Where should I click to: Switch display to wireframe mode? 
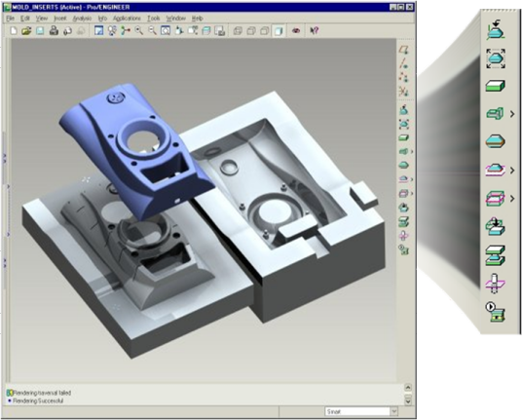[x=238, y=31]
